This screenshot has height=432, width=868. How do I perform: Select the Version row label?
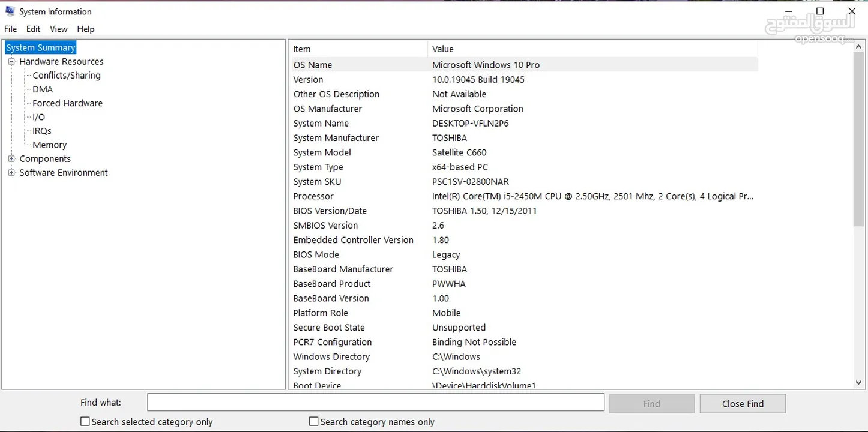click(x=308, y=79)
